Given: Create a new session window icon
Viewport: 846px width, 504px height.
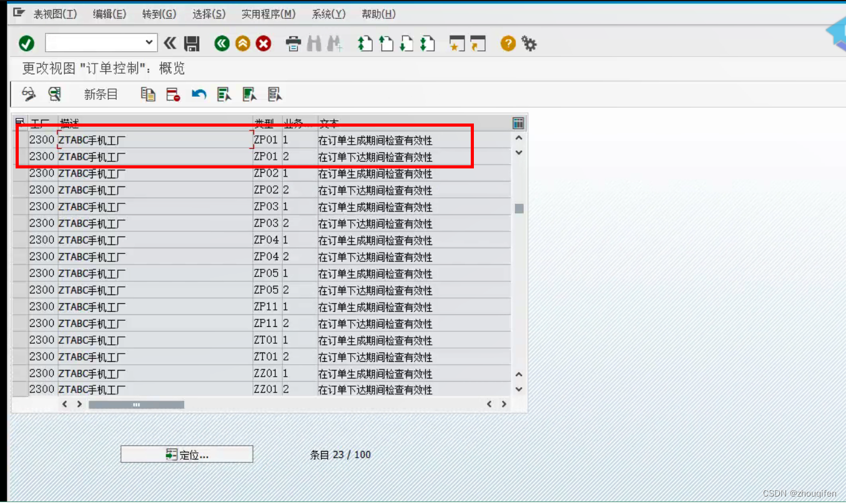Looking at the screenshot, I should click(458, 44).
